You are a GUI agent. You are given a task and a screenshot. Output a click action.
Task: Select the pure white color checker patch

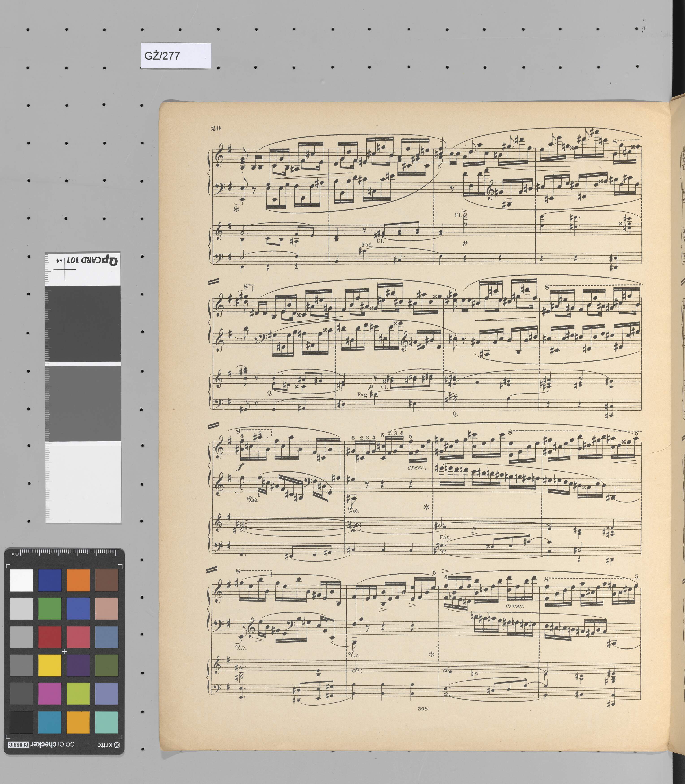point(21,580)
